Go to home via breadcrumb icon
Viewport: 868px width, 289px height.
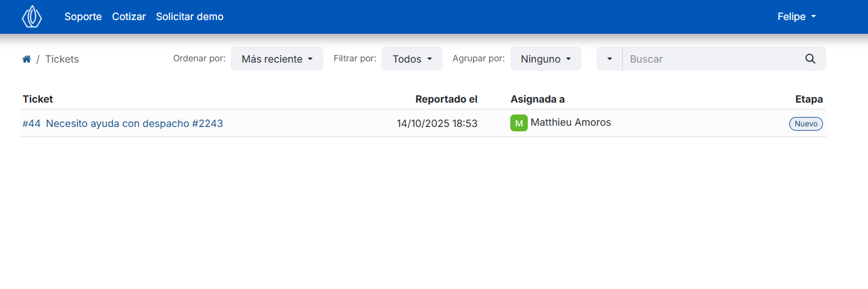coord(26,59)
